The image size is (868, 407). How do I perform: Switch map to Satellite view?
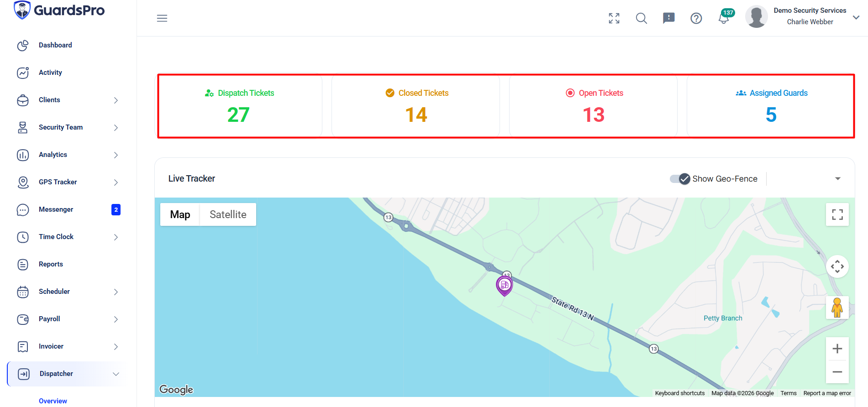pyautogui.click(x=228, y=214)
